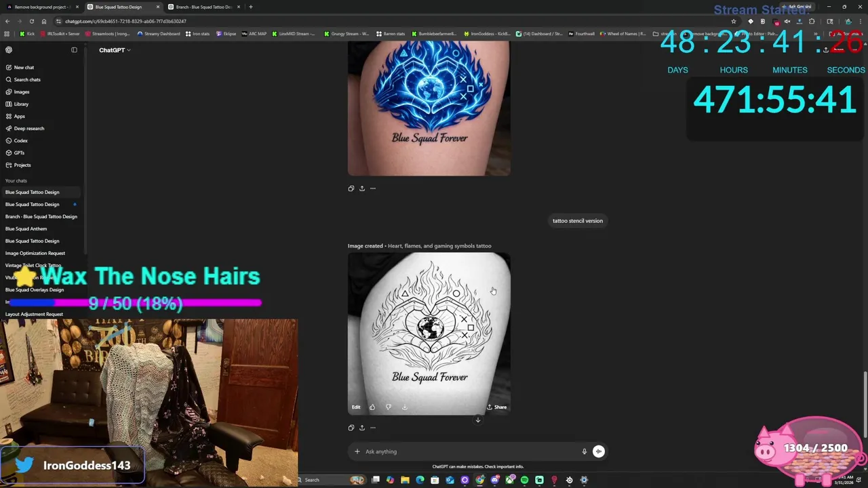Viewport: 868px width, 488px height.
Task: Open ChatGPT home logo icon
Action: pos(9,49)
